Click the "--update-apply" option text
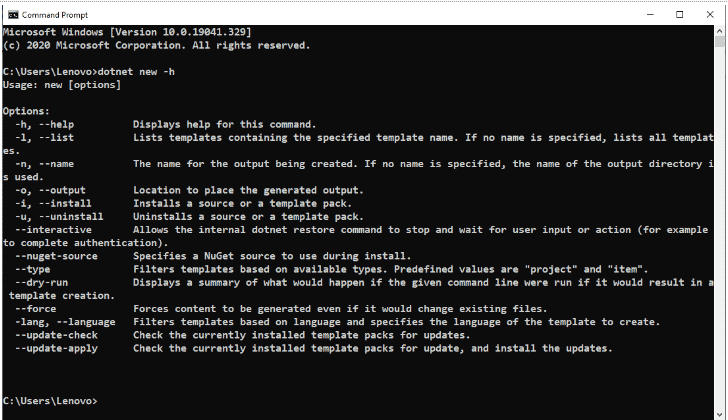The height and width of the screenshot is (420, 728). (x=56, y=348)
